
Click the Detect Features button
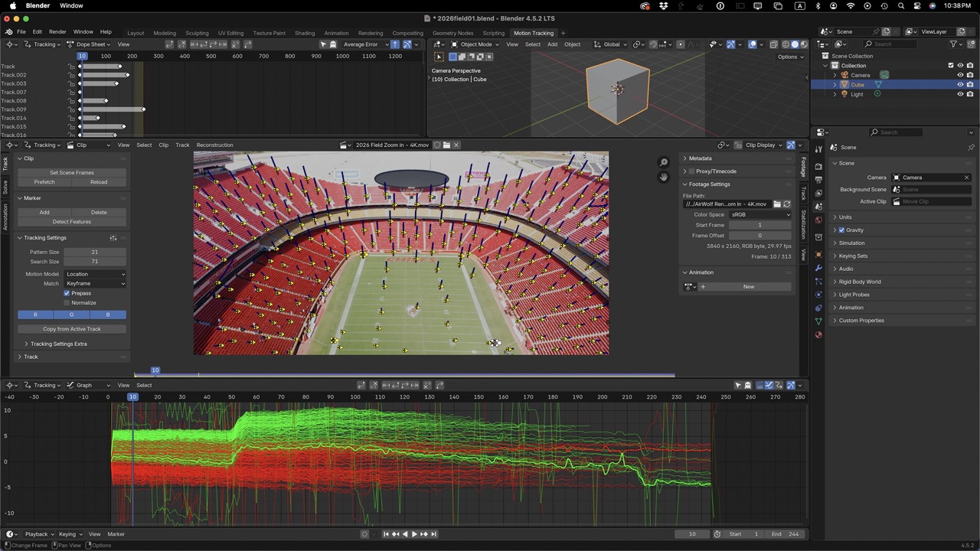[x=71, y=222]
